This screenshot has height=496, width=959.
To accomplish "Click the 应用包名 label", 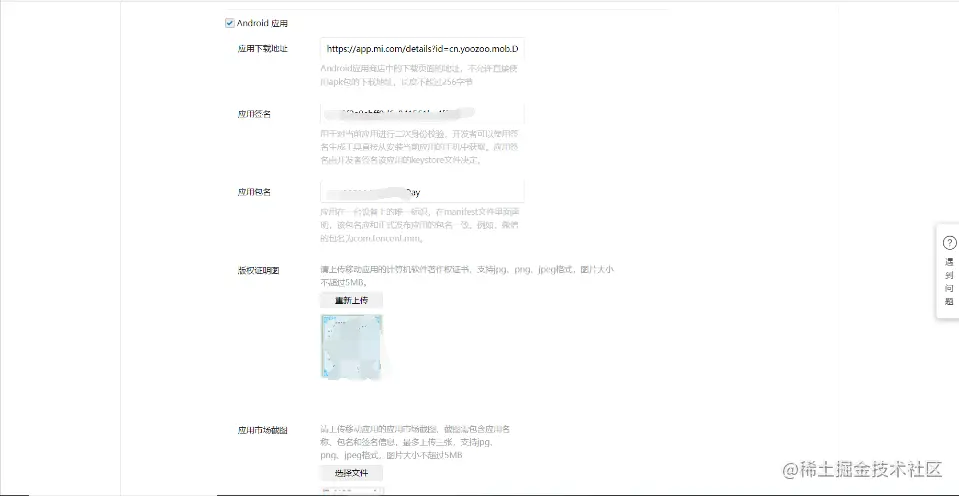I will [x=254, y=192].
